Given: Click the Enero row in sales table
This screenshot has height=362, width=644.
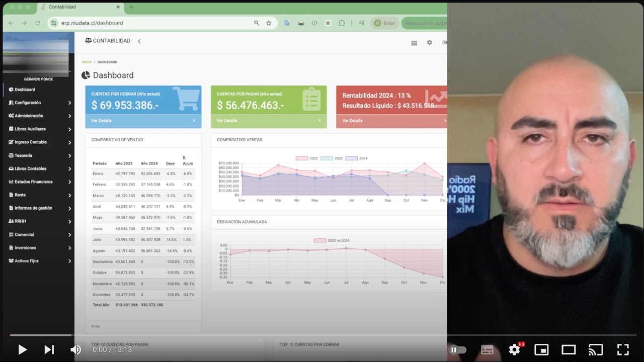Looking at the screenshot, I should [143, 173].
